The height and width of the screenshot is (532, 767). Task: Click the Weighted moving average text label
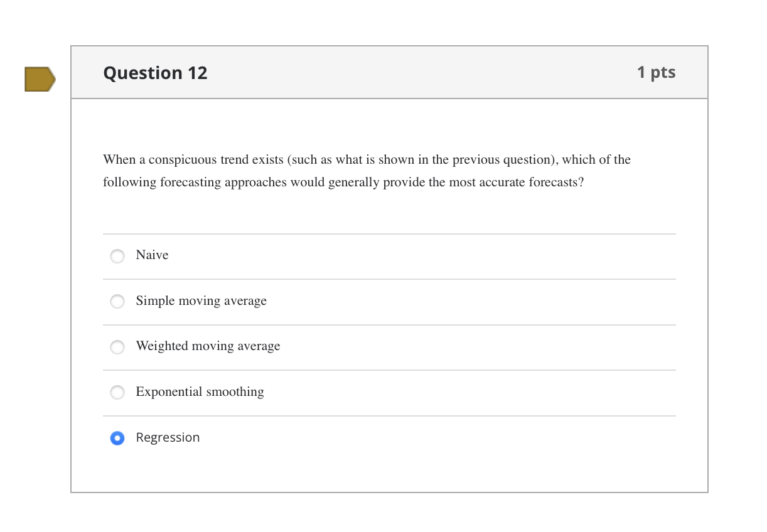point(208,346)
